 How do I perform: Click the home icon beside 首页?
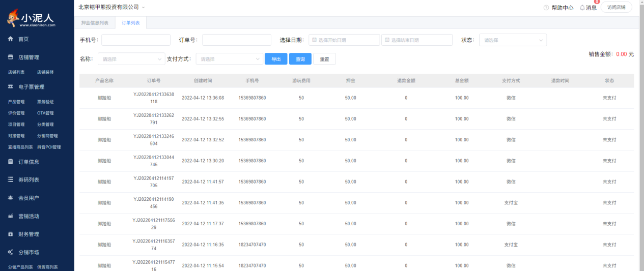click(10, 39)
